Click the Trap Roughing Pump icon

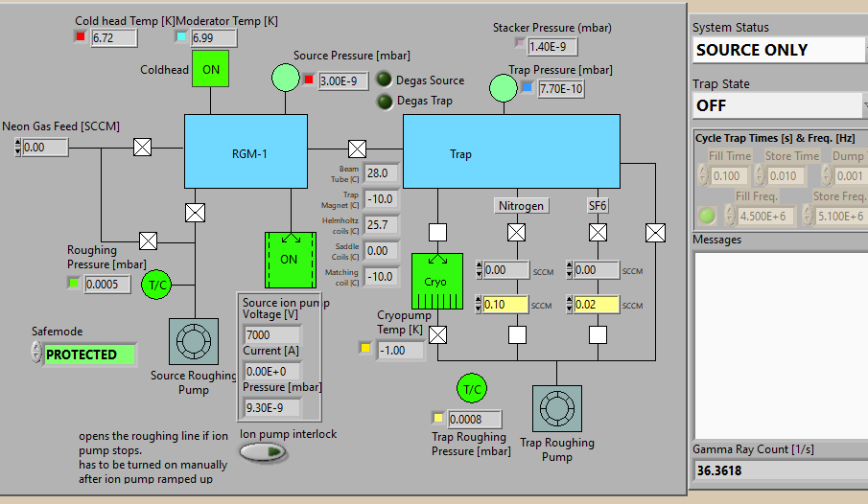tap(557, 409)
